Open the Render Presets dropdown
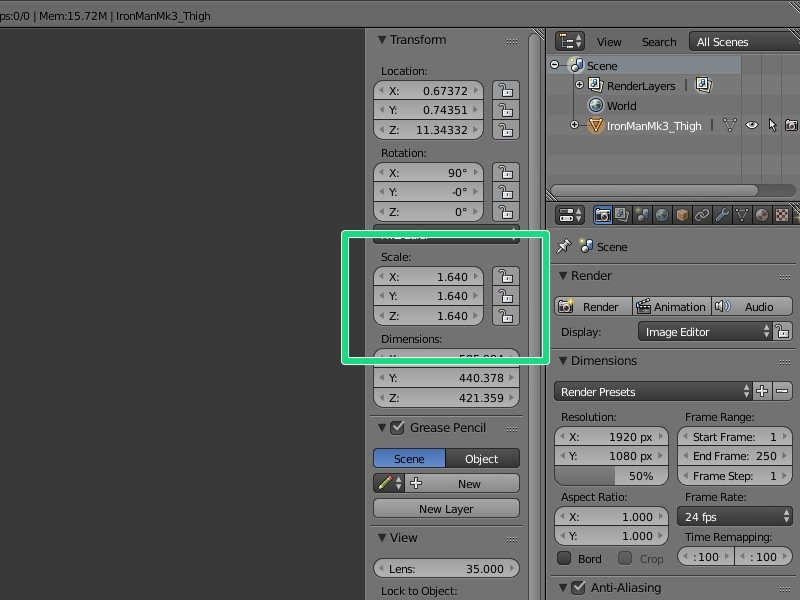The width and height of the screenshot is (800, 600). (654, 391)
